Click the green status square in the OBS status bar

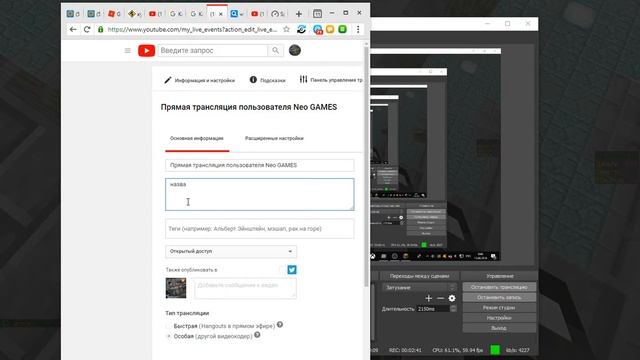[x=495, y=350]
